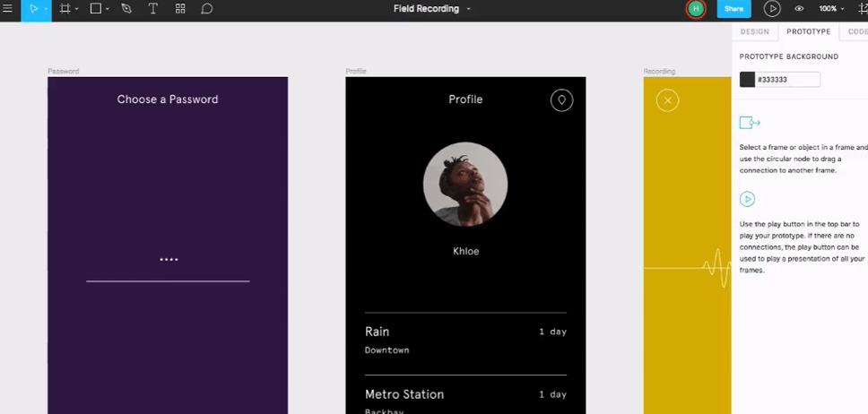Select the Comment tool
868x414 pixels.
coord(206,9)
